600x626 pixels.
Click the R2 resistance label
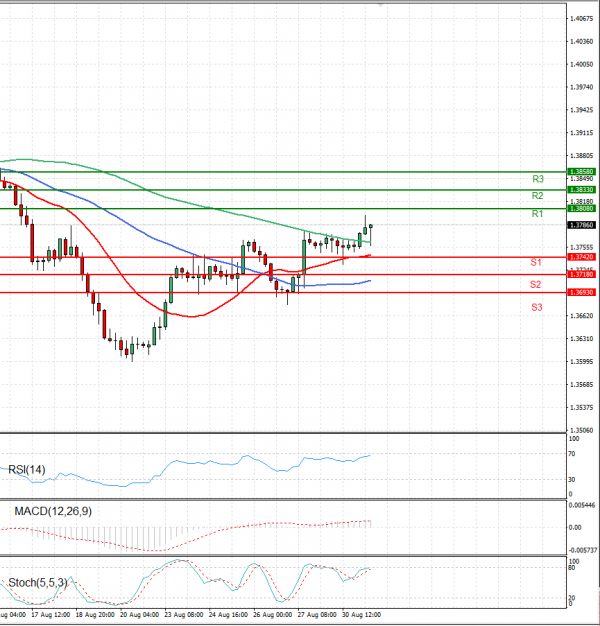537,196
